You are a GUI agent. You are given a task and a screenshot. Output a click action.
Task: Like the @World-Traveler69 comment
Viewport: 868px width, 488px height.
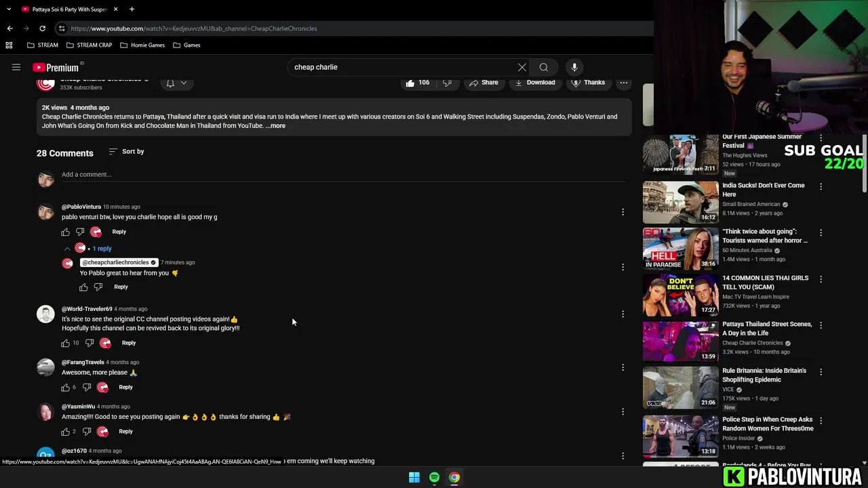point(66,343)
